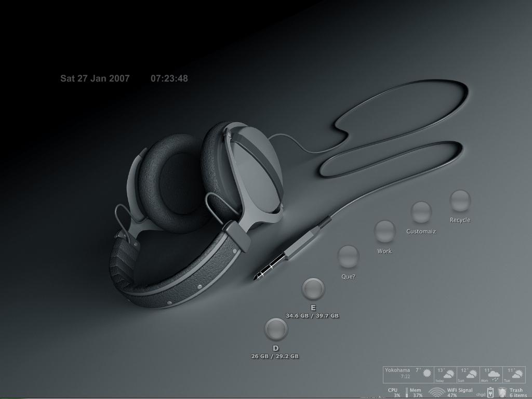Select Monday's rainy forecast cell
The image size is (532, 399).
pos(491,375)
